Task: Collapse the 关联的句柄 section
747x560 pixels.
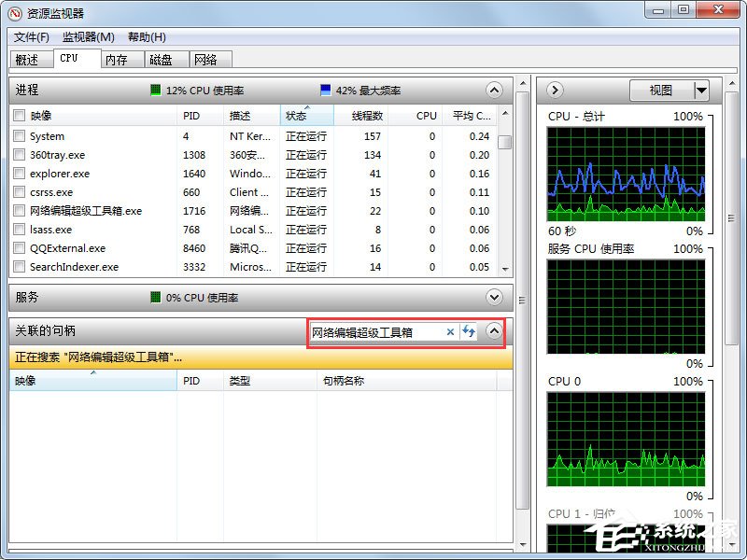Action: 494,331
